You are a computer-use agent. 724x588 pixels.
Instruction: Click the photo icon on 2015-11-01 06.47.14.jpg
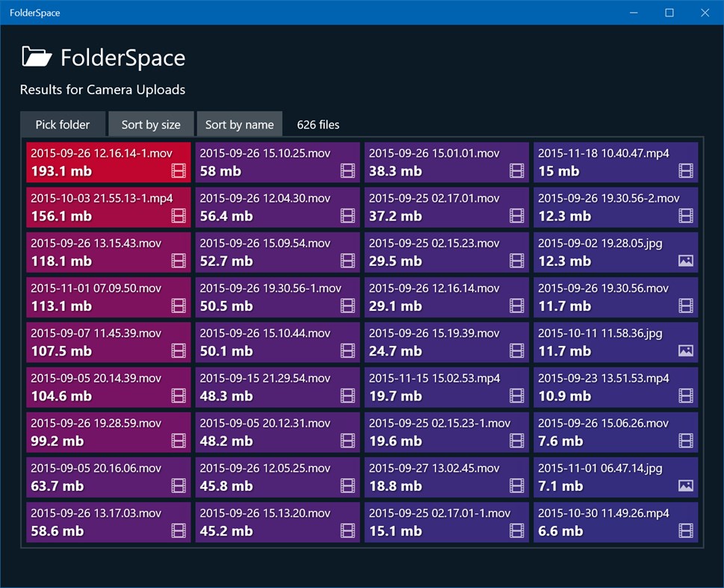click(686, 486)
